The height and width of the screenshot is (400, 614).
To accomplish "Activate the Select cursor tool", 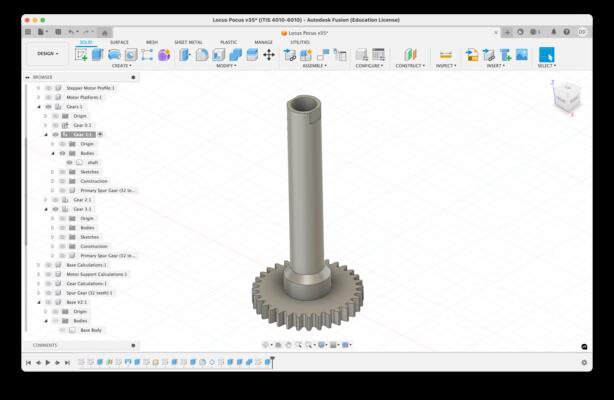I will (x=547, y=54).
